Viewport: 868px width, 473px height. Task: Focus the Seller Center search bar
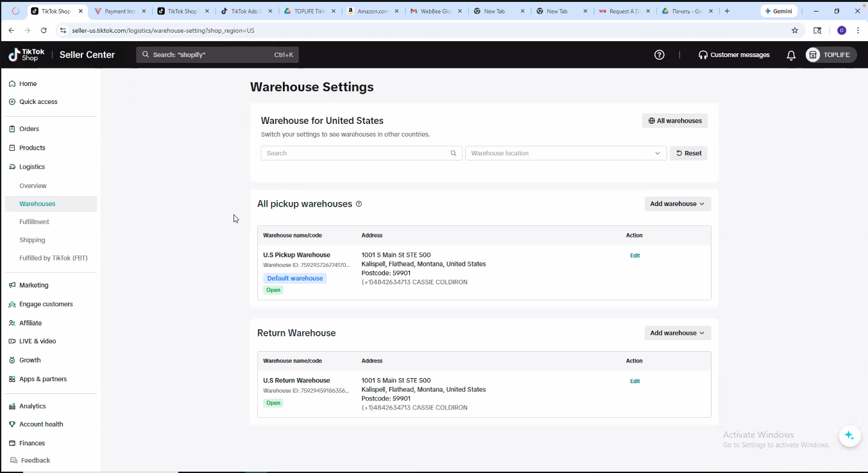217,55
